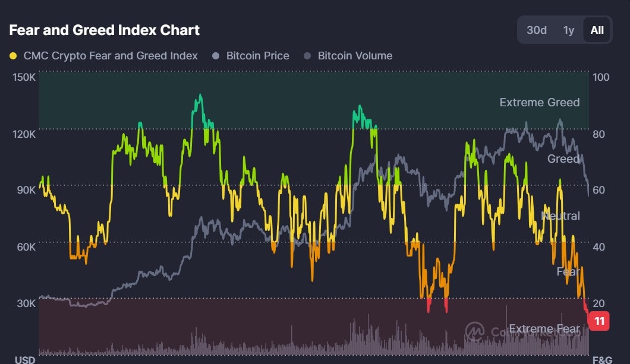This screenshot has height=364, width=630.
Task: Switch to the 30d time range
Action: (537, 30)
